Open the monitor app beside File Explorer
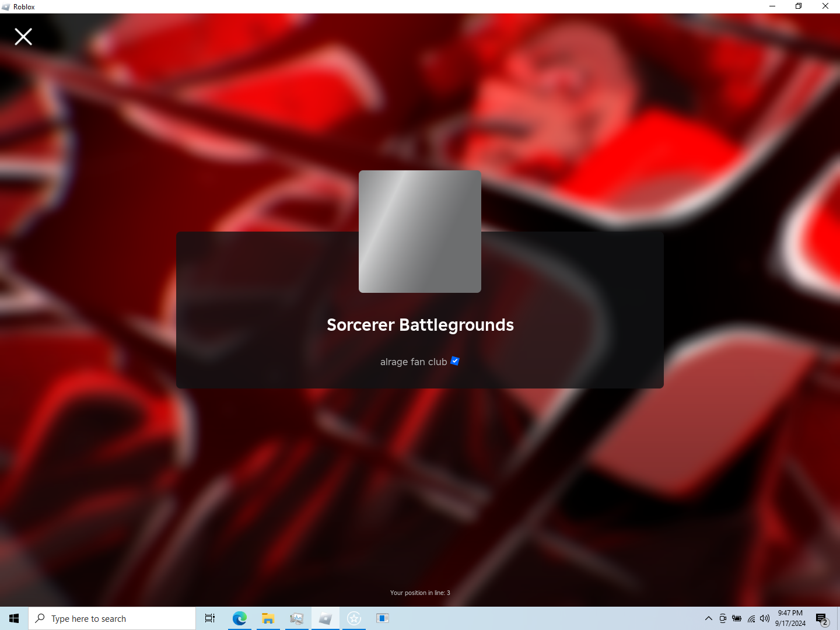Image resolution: width=840 pixels, height=630 pixels. (296, 618)
